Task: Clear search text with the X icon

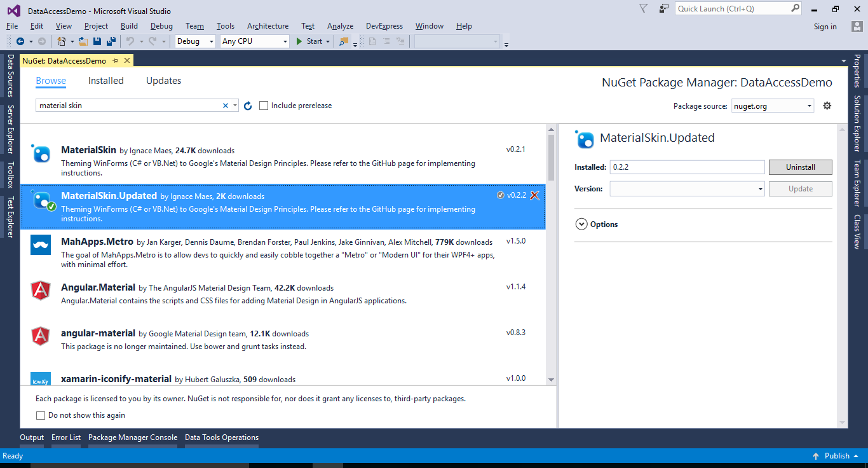Action: click(x=225, y=106)
